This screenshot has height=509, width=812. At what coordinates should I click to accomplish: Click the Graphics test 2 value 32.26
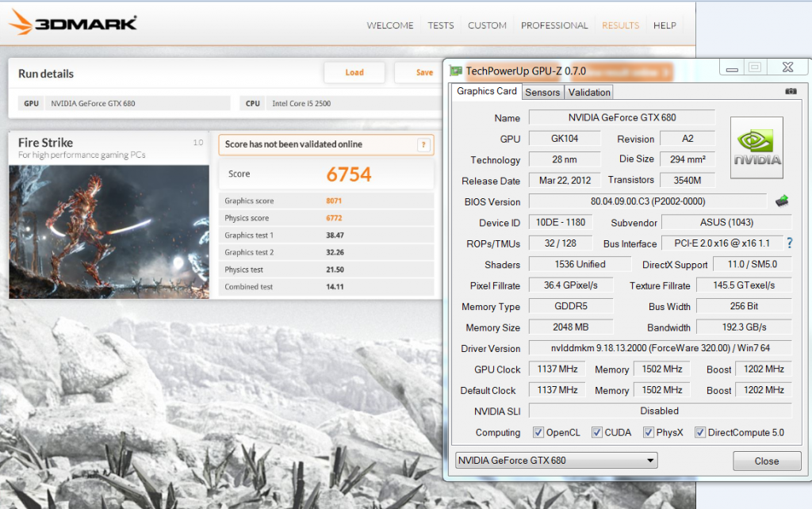(335, 252)
